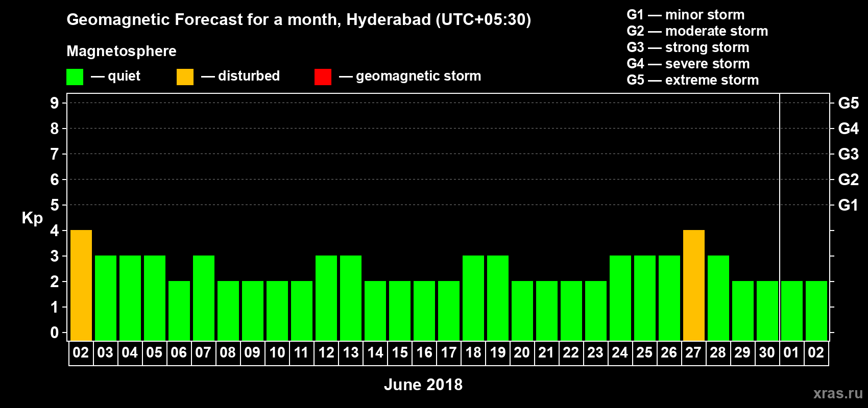Click the 'G1 — minor storm' legend line
Image resolution: width=868 pixels, height=408 pixels.
(x=686, y=15)
